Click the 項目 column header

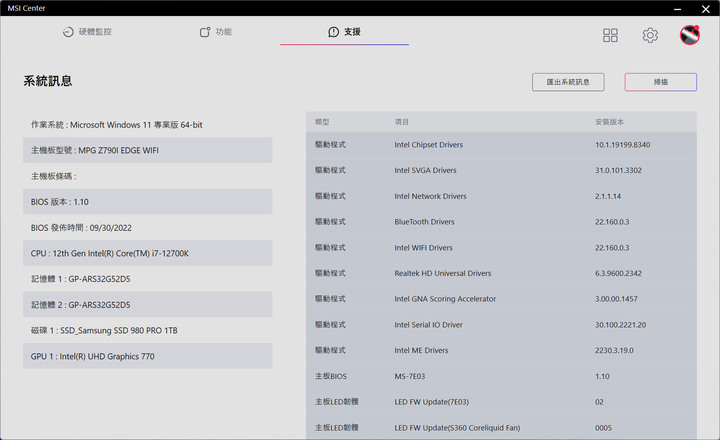coord(401,122)
